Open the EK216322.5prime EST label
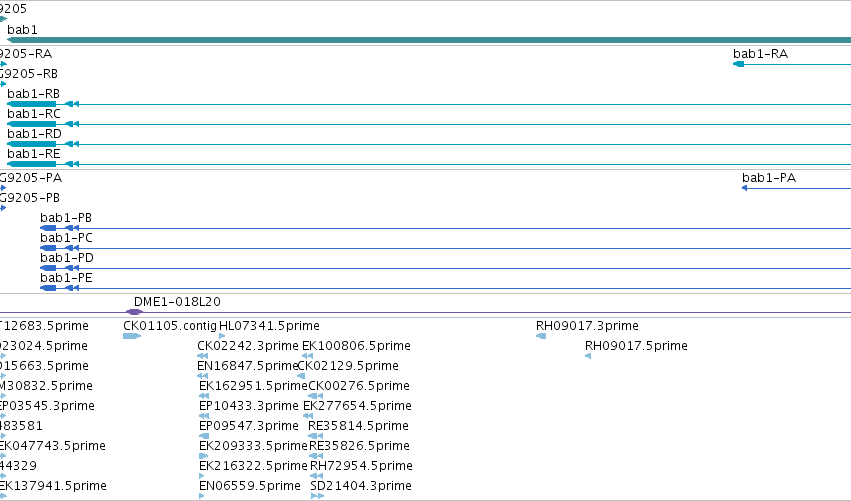 (x=253, y=467)
